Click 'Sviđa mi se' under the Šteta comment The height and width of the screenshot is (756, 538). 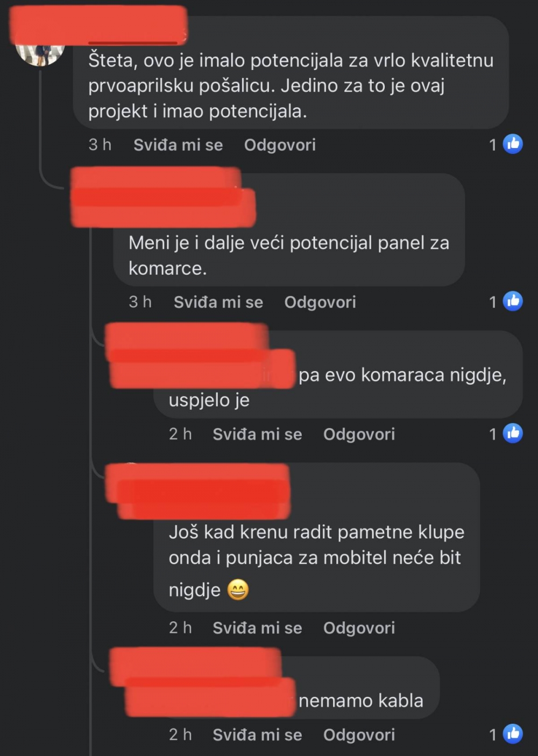point(178,145)
